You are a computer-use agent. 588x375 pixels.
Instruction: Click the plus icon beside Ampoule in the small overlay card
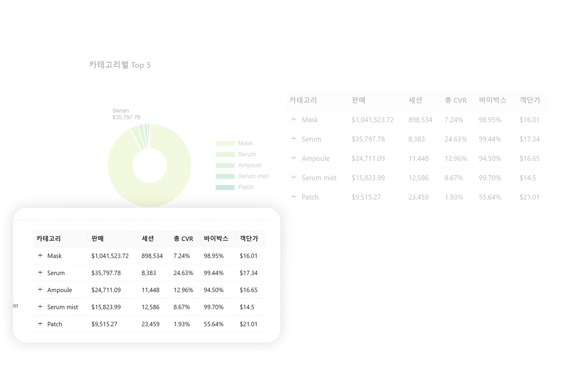click(x=40, y=289)
